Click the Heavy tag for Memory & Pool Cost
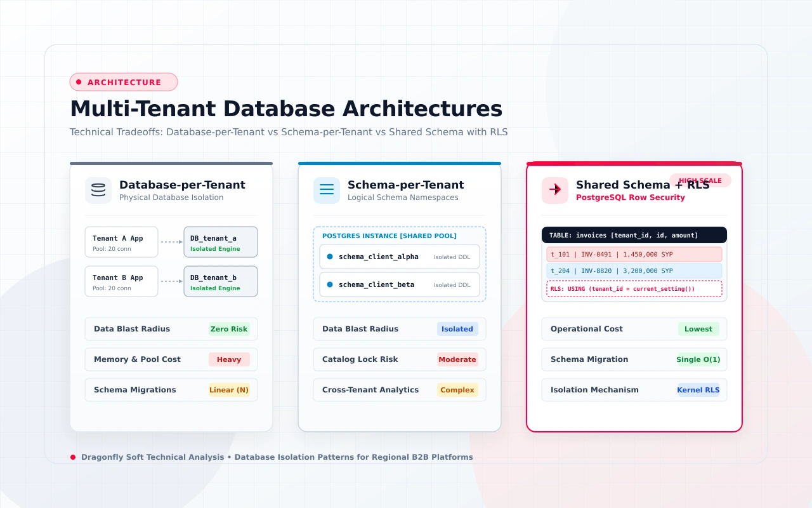This screenshot has height=508, width=812. click(229, 359)
